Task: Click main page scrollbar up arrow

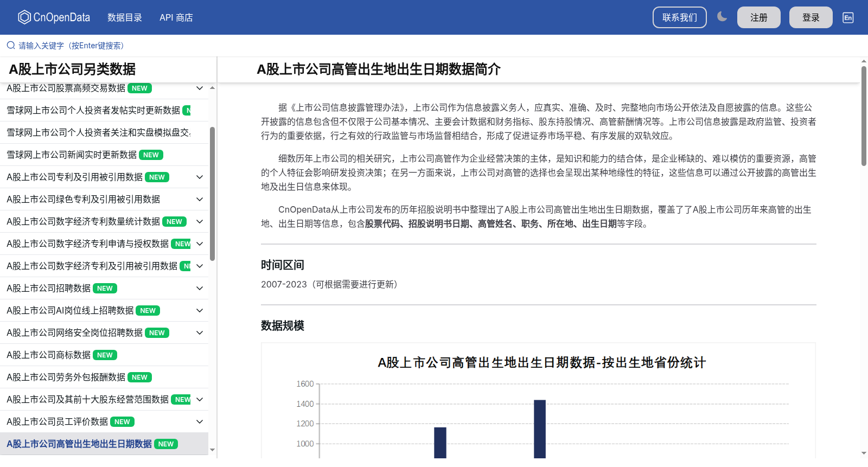Action: tap(864, 61)
